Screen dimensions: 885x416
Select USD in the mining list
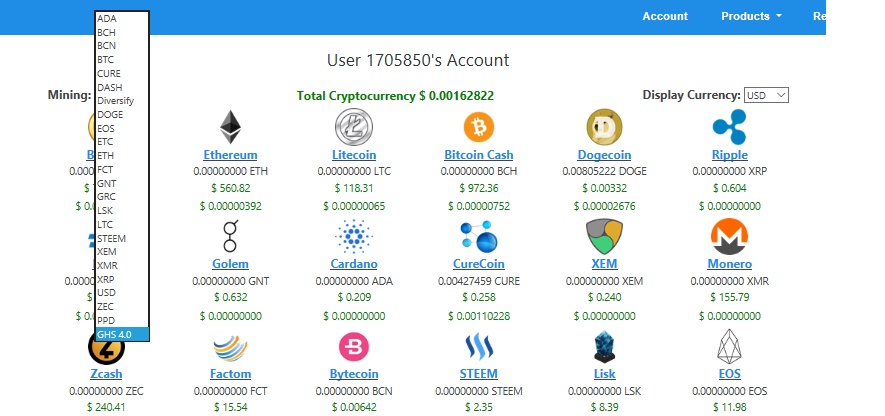point(121,292)
